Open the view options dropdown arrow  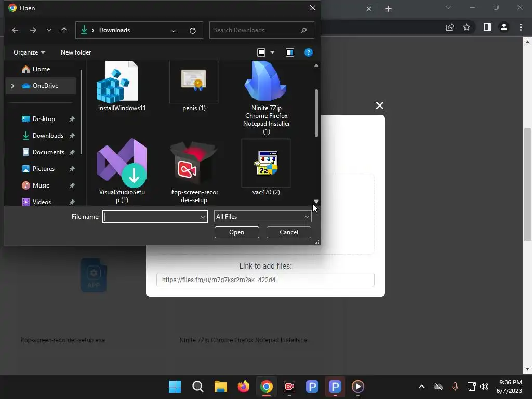point(272,52)
